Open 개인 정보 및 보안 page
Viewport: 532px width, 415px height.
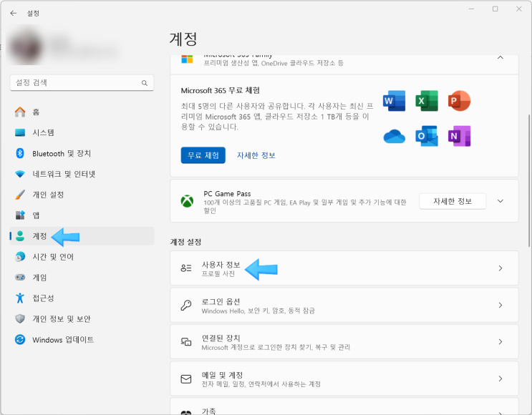tap(82, 318)
